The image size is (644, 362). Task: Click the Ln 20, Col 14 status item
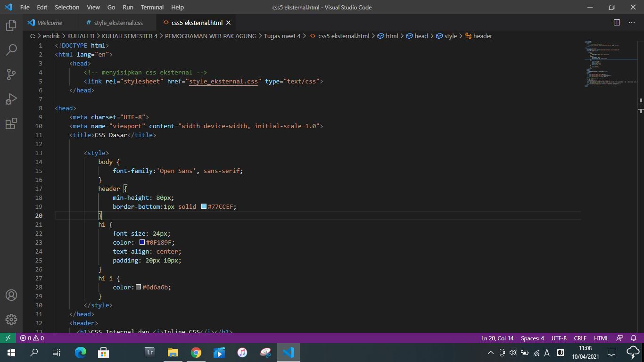497,338
